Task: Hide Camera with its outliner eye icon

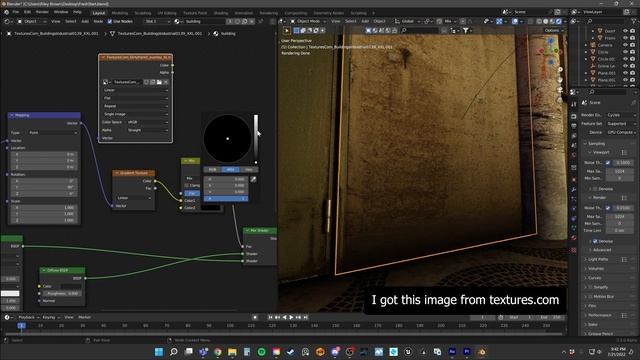Action: [x=625, y=45]
